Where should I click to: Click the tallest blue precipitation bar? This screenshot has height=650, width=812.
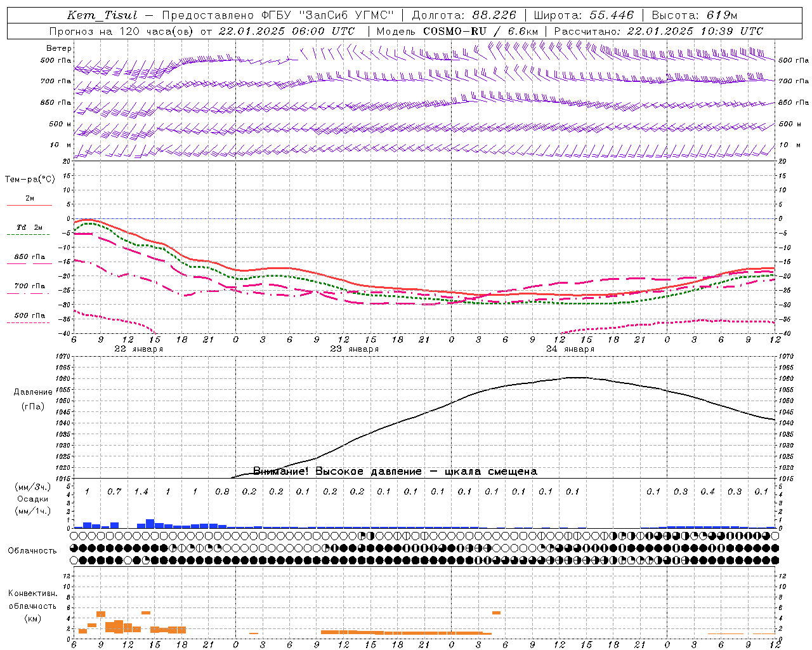click(x=150, y=524)
